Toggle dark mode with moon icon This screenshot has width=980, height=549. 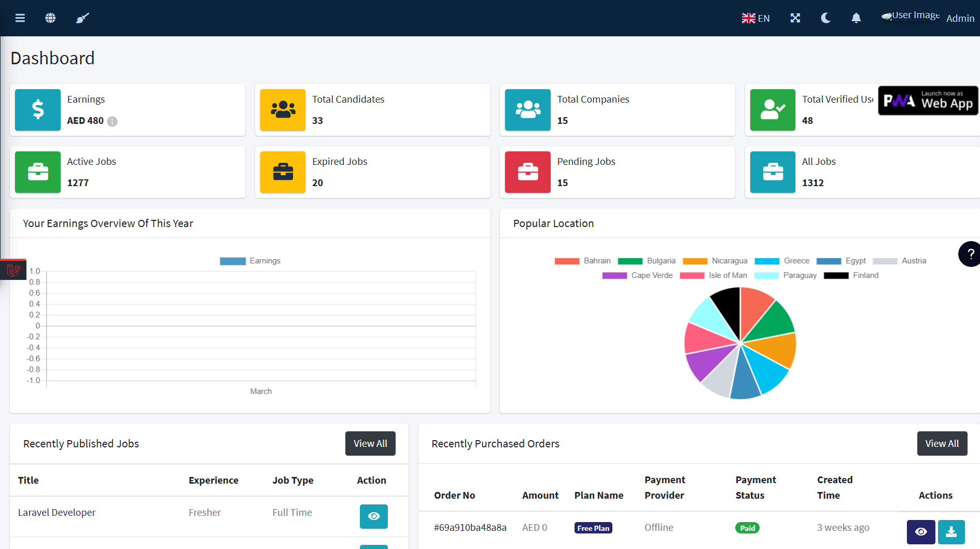825,18
